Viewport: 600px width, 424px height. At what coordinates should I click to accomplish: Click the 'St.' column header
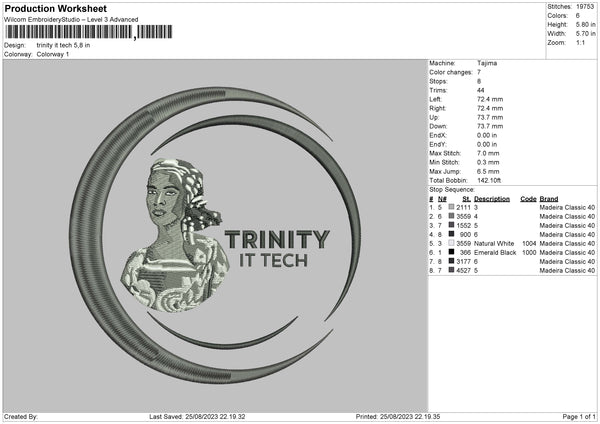pos(466,199)
